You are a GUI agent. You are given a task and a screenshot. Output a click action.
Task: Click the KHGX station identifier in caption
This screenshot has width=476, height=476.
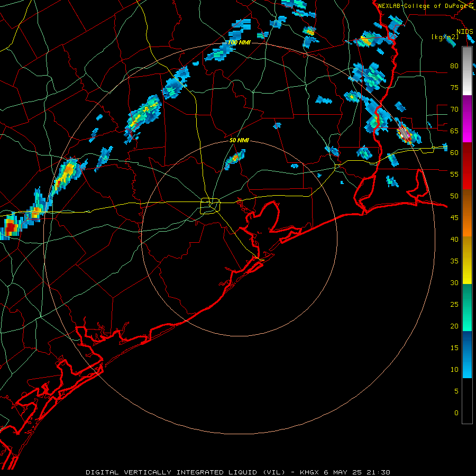310,472
